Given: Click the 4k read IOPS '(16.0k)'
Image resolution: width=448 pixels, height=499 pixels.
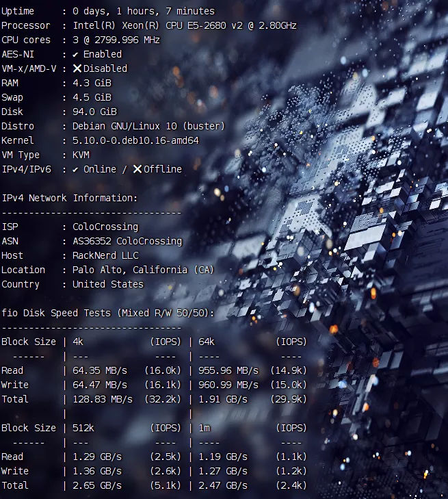Looking at the screenshot, I should point(163,370).
